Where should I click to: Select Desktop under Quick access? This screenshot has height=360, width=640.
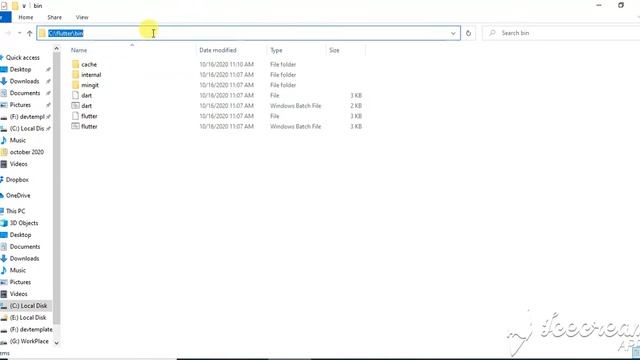point(20,69)
